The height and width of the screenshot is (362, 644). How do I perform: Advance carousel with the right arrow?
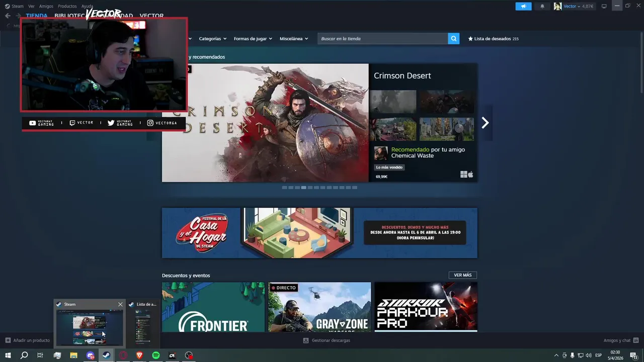(485, 123)
